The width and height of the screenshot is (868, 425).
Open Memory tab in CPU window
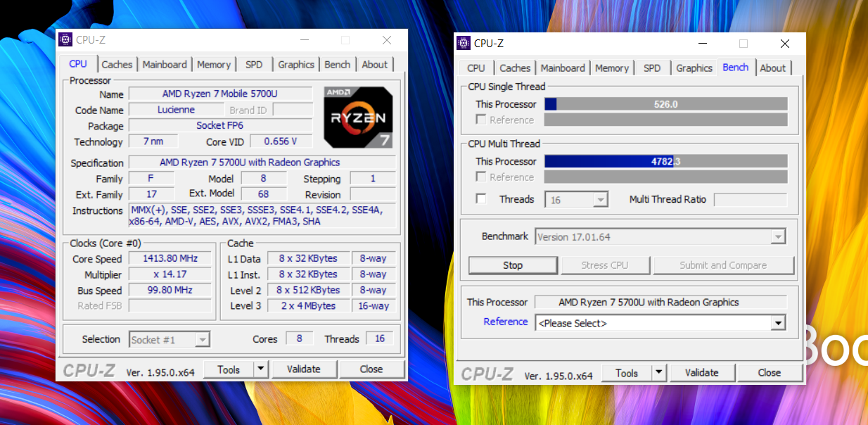pyautogui.click(x=214, y=65)
